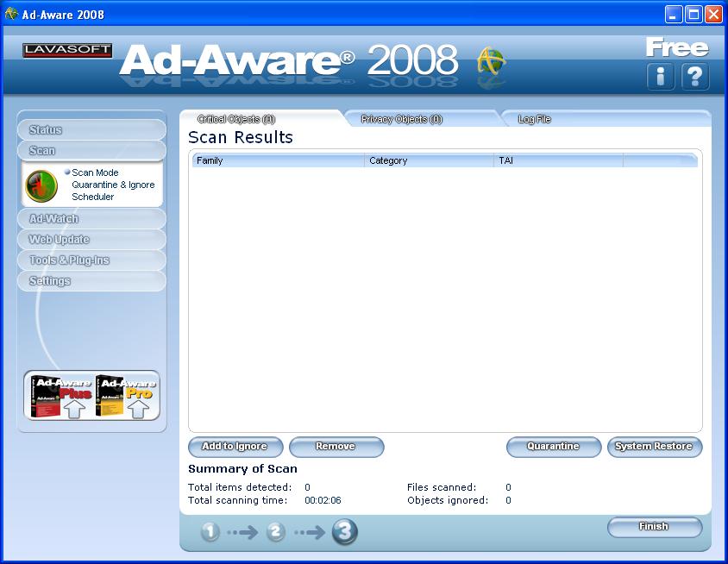Click the 'Total items detected:' label
This screenshot has height=564, width=728.
240,487
